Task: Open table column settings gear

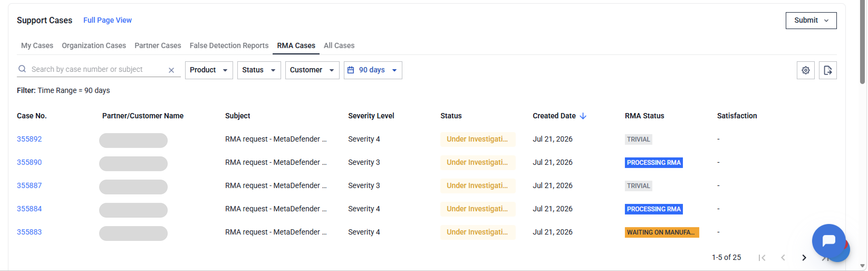Action: 806,70
